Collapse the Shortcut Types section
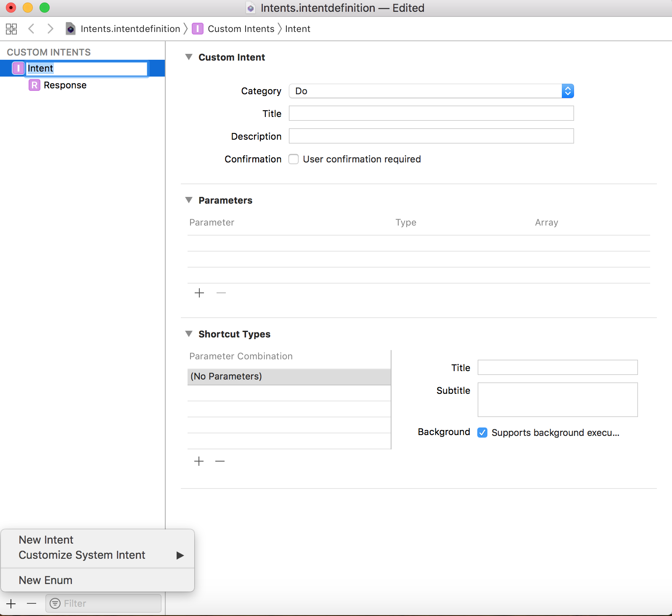Screen dimensions: 672x616 (189, 334)
